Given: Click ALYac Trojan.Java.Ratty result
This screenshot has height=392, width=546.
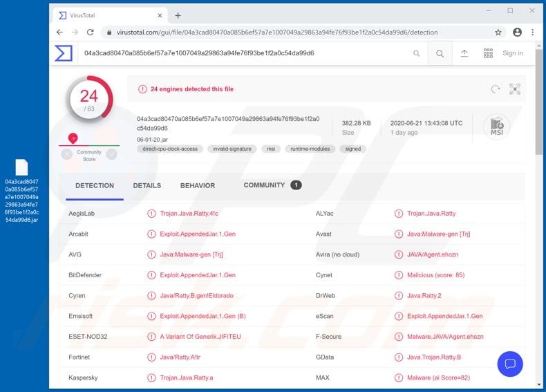Looking at the screenshot, I should (431, 214).
